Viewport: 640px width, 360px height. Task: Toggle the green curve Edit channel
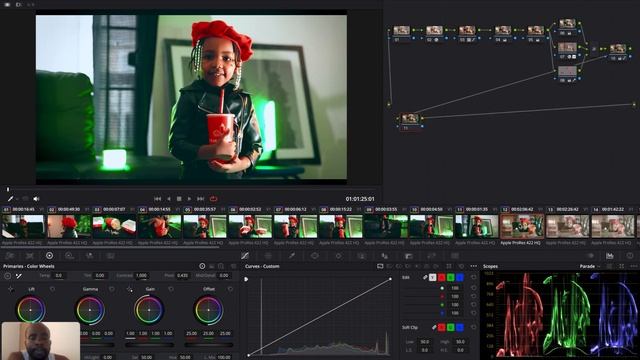(x=451, y=278)
